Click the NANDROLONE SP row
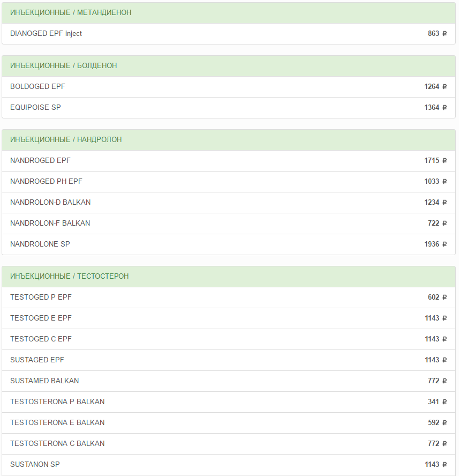The width and height of the screenshot is (459, 476). [40, 244]
